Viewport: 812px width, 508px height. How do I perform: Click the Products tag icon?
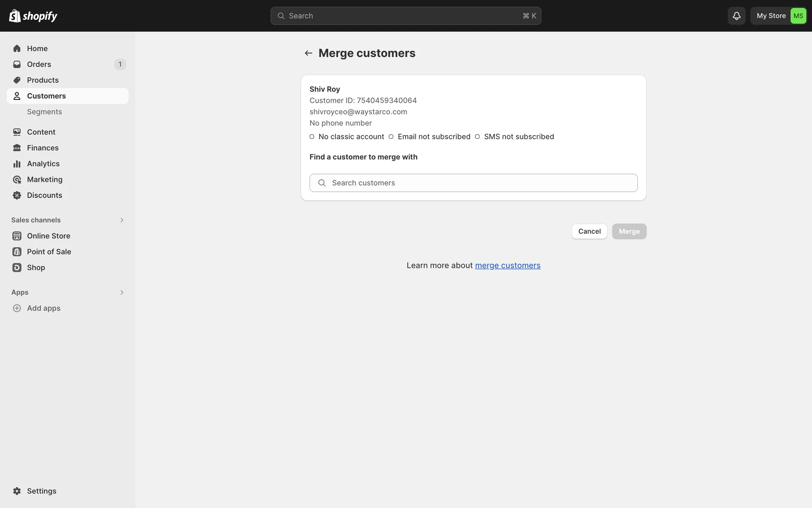pos(17,80)
